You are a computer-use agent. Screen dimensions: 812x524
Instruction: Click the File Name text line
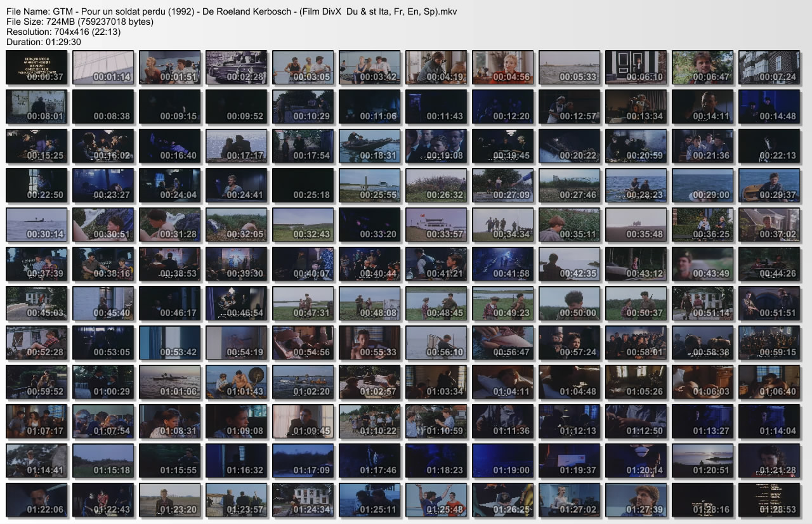pyautogui.click(x=231, y=12)
